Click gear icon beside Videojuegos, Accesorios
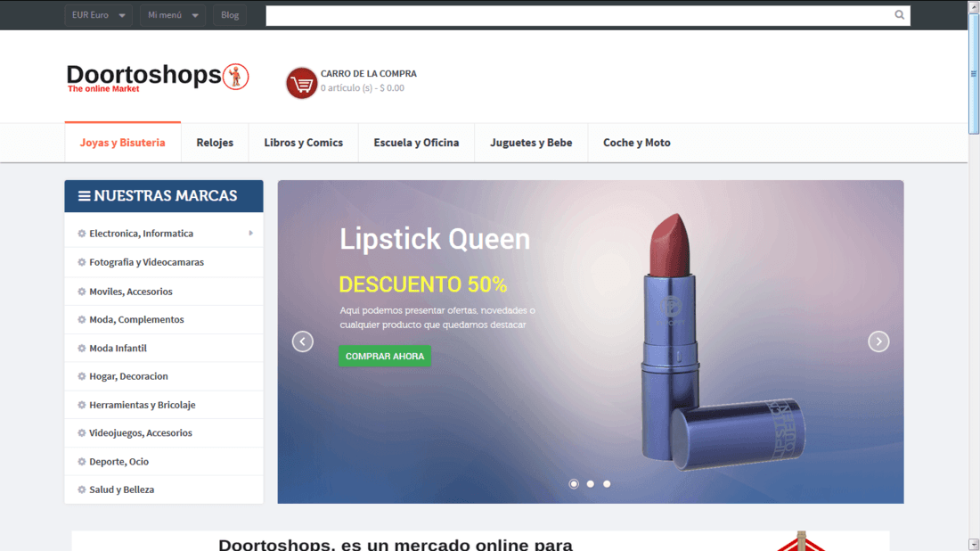 82,432
